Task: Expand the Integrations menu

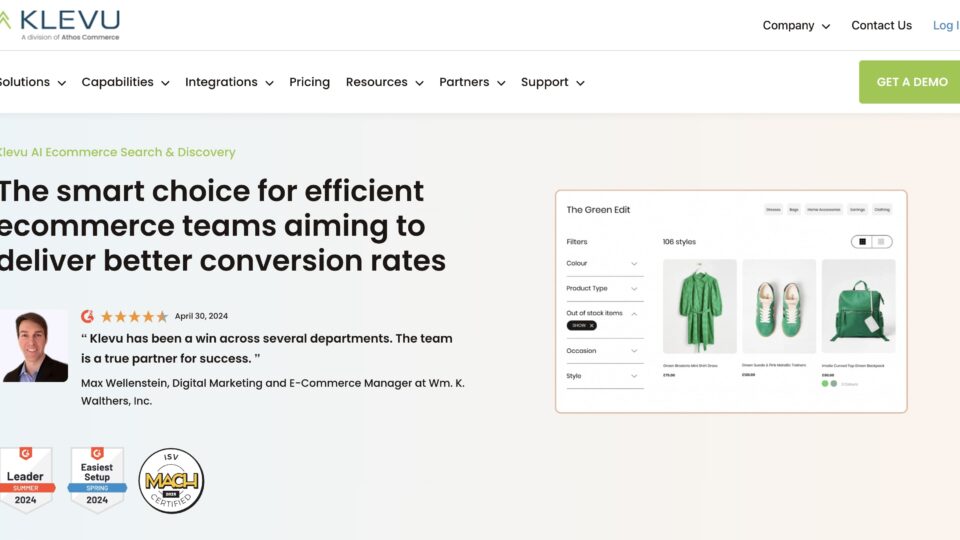Action: [229, 82]
